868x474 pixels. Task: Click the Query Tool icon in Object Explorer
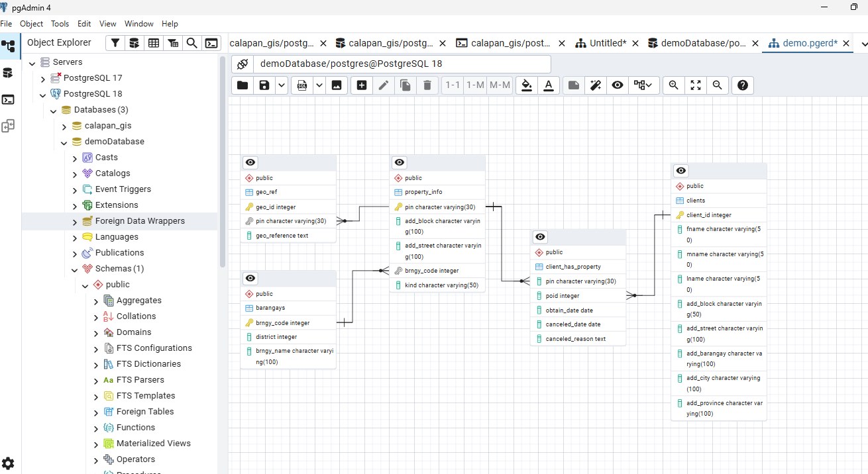point(211,43)
